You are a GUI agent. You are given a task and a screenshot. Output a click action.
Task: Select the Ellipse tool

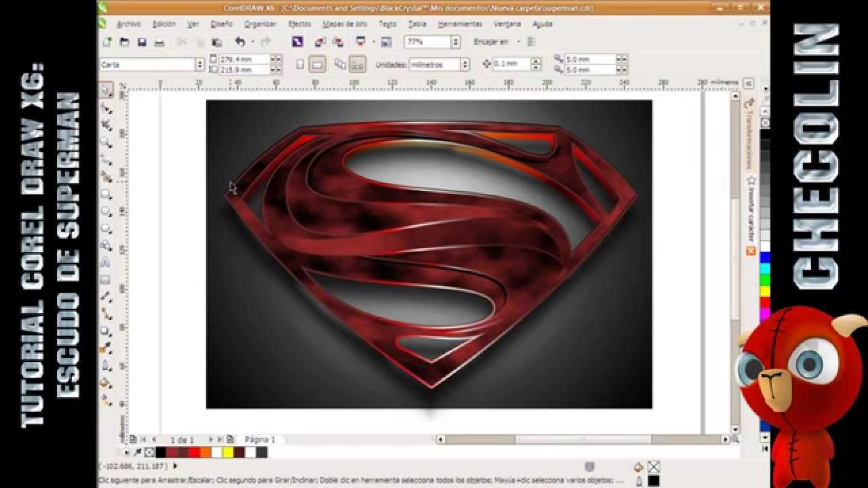(106, 211)
